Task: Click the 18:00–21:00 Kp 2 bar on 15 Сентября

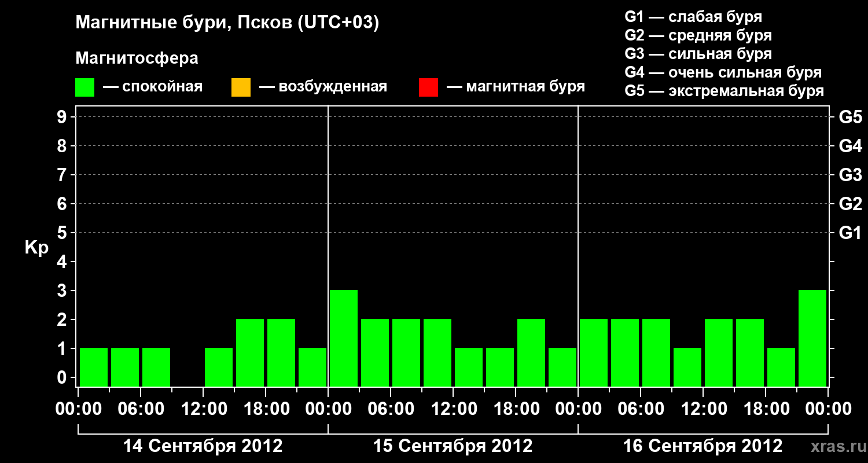Action: [x=531, y=352]
